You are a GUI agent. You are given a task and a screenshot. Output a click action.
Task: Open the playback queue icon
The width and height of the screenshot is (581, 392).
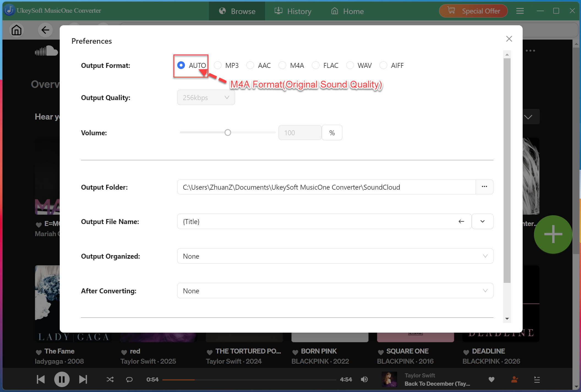click(537, 380)
